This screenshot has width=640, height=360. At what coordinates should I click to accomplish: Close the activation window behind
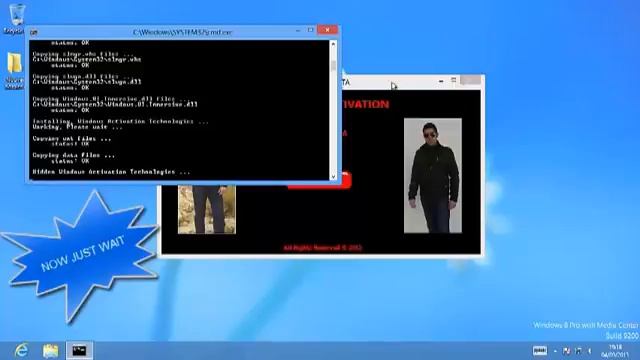pos(471,80)
